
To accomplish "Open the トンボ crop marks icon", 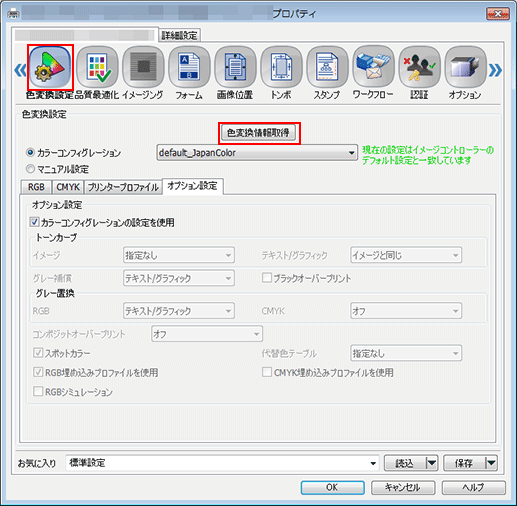I will coord(281,67).
